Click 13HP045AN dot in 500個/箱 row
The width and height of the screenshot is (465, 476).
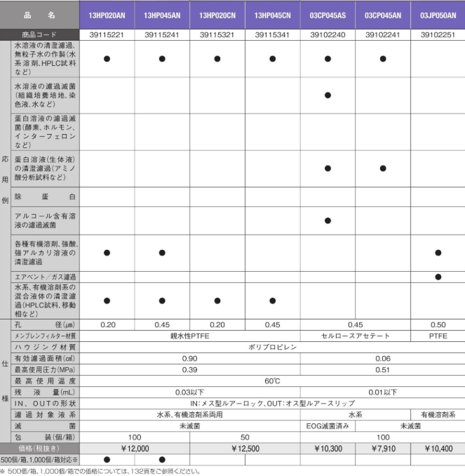(x=162, y=458)
